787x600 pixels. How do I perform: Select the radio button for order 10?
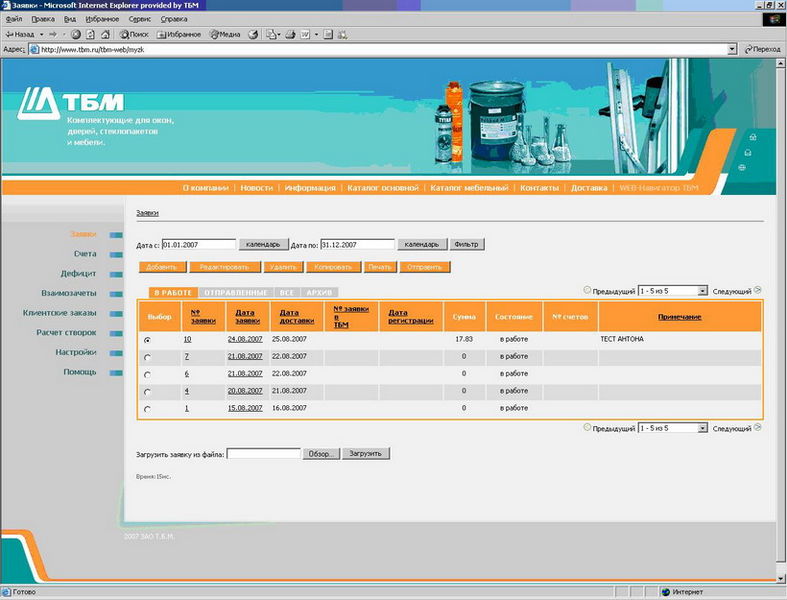pos(148,340)
